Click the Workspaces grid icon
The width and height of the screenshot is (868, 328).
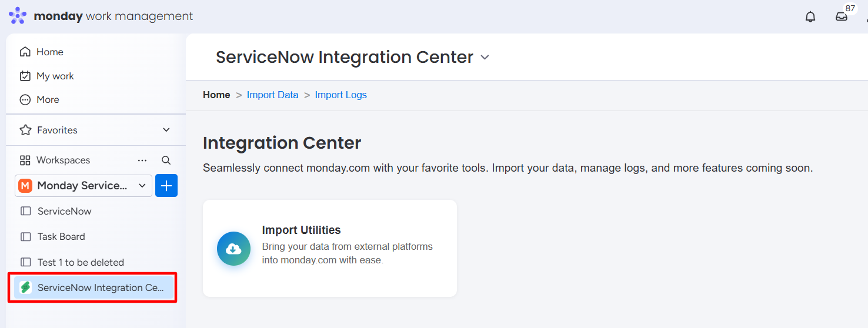25,160
